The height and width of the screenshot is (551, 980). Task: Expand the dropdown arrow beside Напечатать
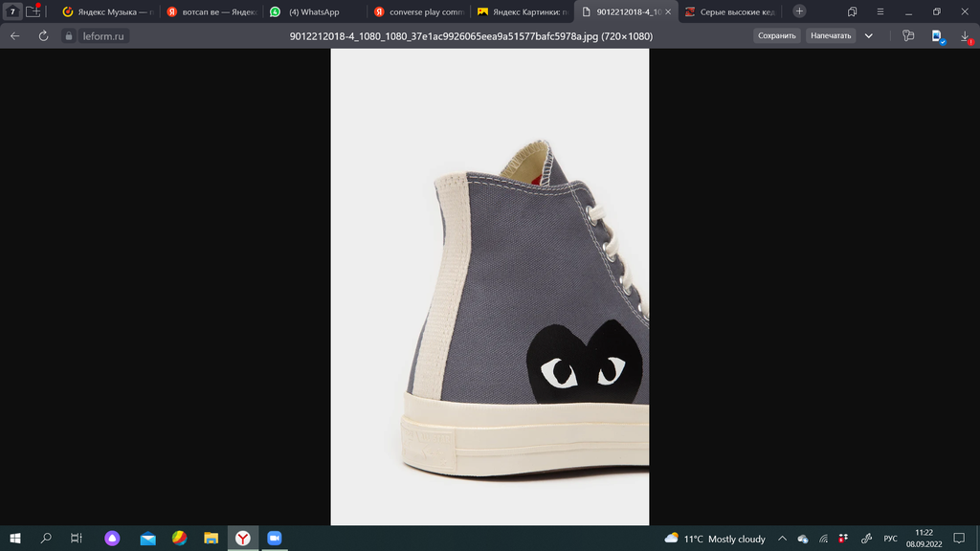tap(869, 35)
